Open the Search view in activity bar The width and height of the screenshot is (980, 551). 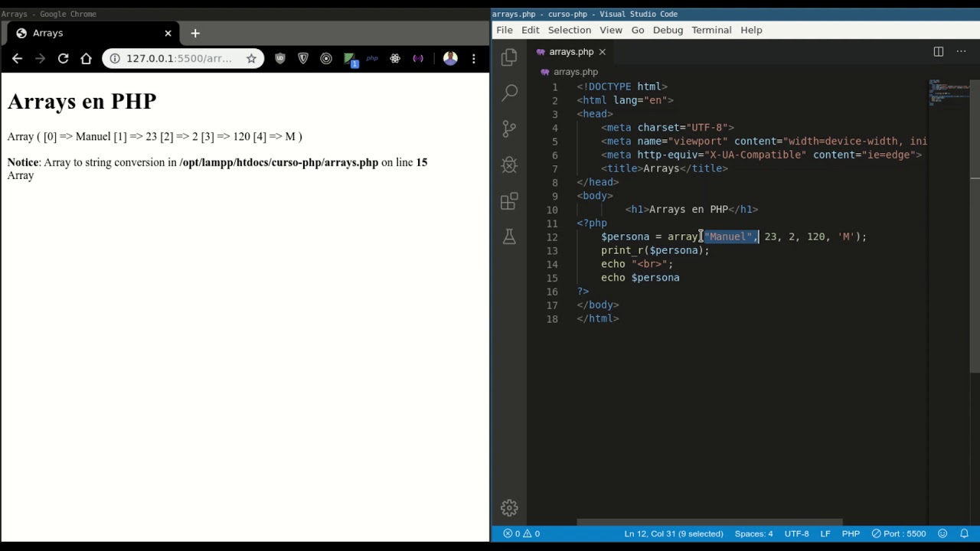pyautogui.click(x=509, y=93)
